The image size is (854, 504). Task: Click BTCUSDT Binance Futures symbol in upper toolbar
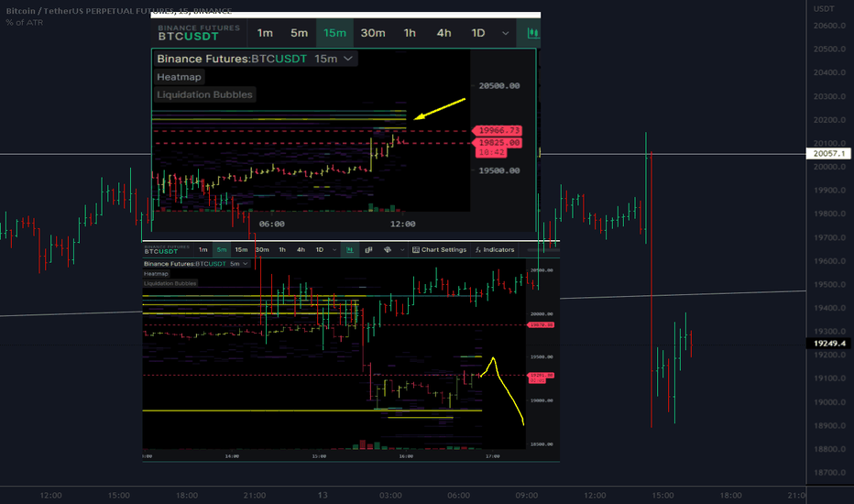coord(198,33)
